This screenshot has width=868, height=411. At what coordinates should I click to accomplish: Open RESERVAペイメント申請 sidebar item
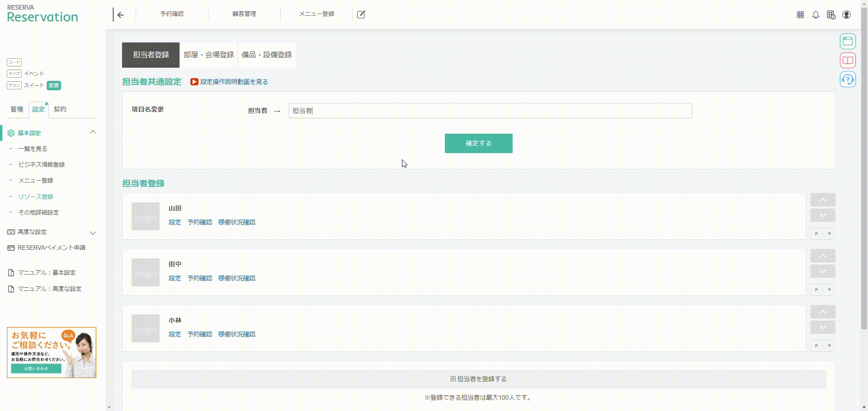pos(47,248)
